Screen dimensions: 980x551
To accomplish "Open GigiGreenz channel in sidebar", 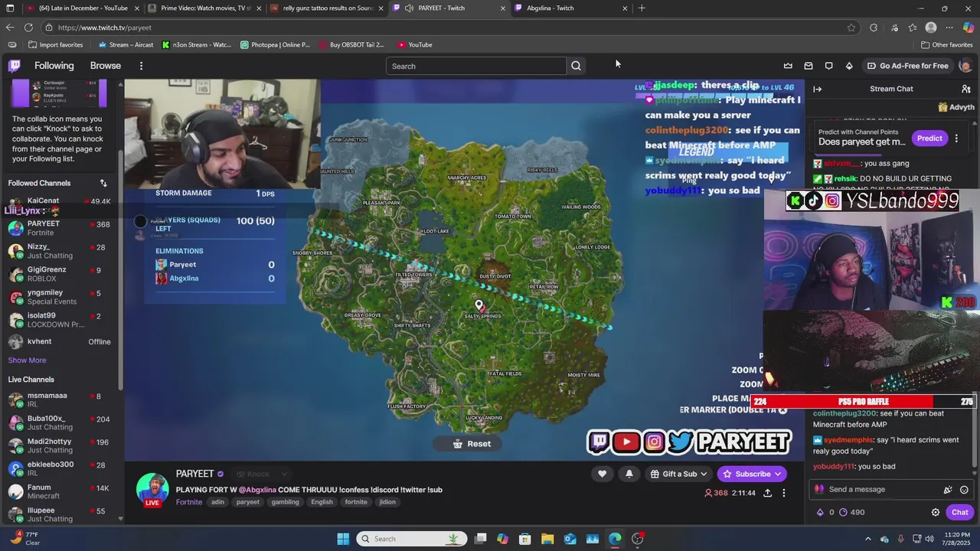I will (60, 274).
